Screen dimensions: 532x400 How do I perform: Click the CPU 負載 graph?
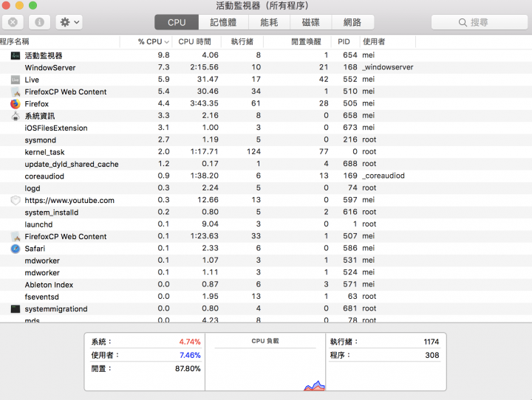[x=265, y=370]
